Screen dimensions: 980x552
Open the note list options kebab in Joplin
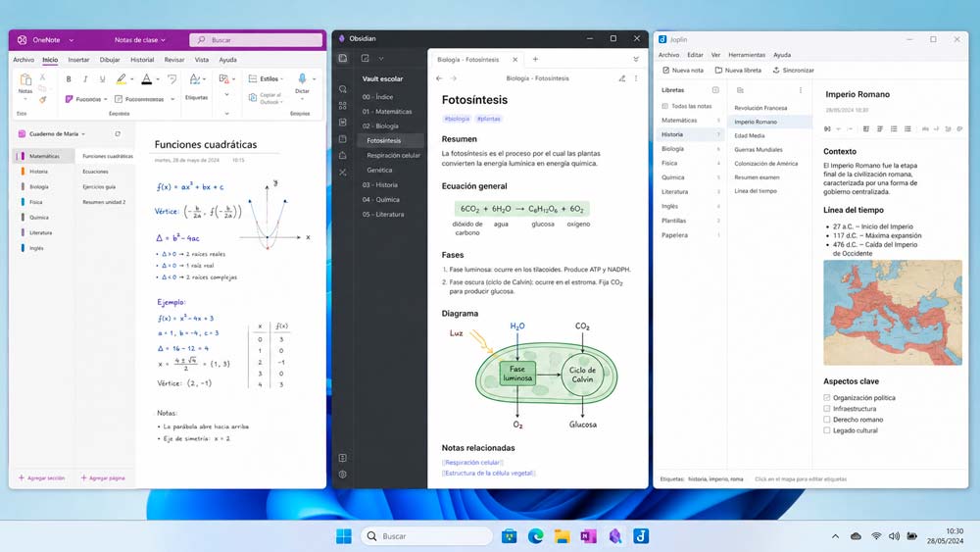click(800, 90)
